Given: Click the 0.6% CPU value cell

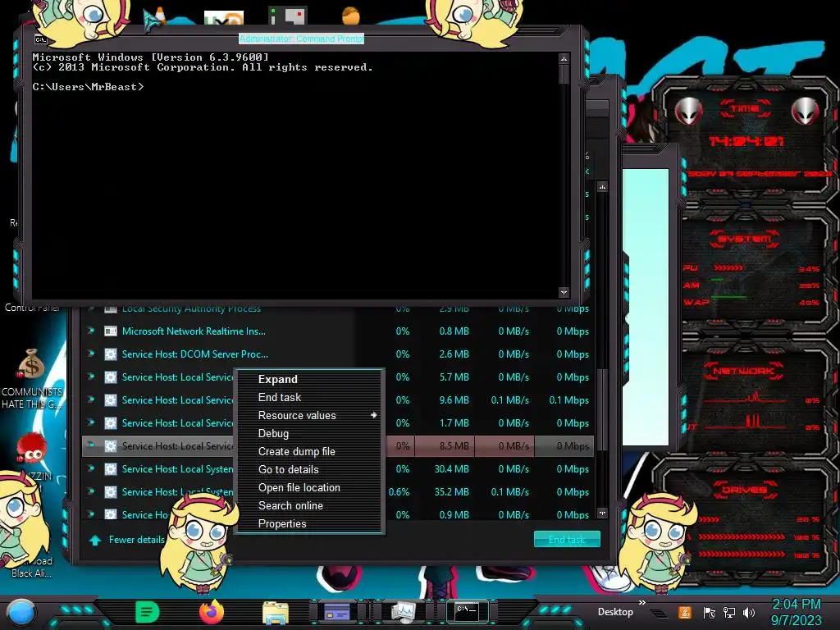Looking at the screenshot, I should click(x=399, y=492).
